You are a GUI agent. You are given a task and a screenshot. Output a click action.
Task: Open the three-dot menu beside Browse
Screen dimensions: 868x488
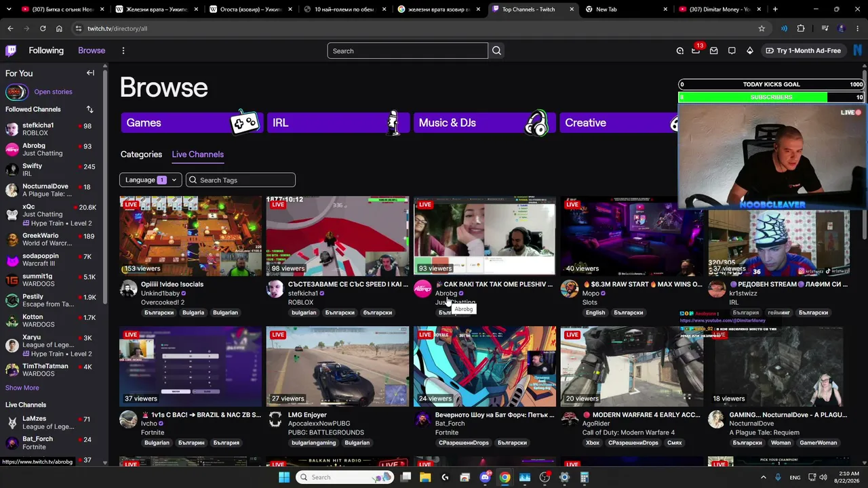click(x=123, y=51)
